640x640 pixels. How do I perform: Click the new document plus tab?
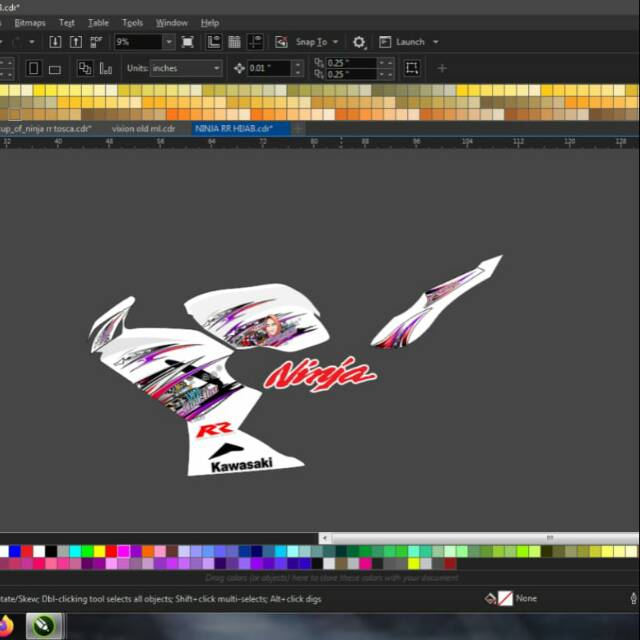(x=298, y=129)
